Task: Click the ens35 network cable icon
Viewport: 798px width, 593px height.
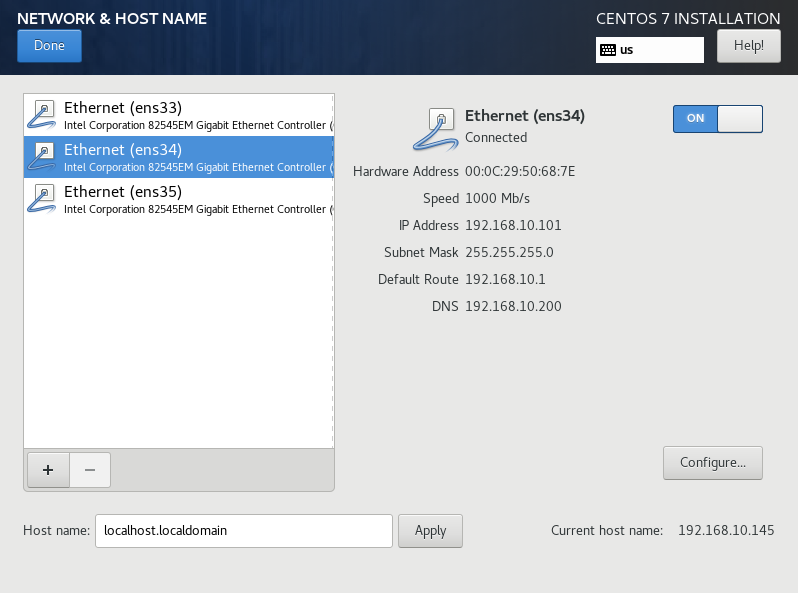Action: (43, 199)
